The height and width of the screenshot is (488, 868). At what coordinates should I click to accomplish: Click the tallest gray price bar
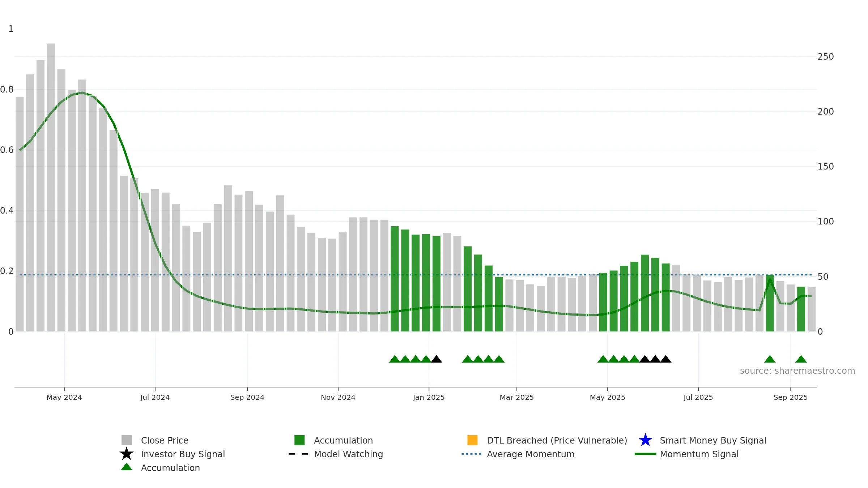tap(51, 188)
